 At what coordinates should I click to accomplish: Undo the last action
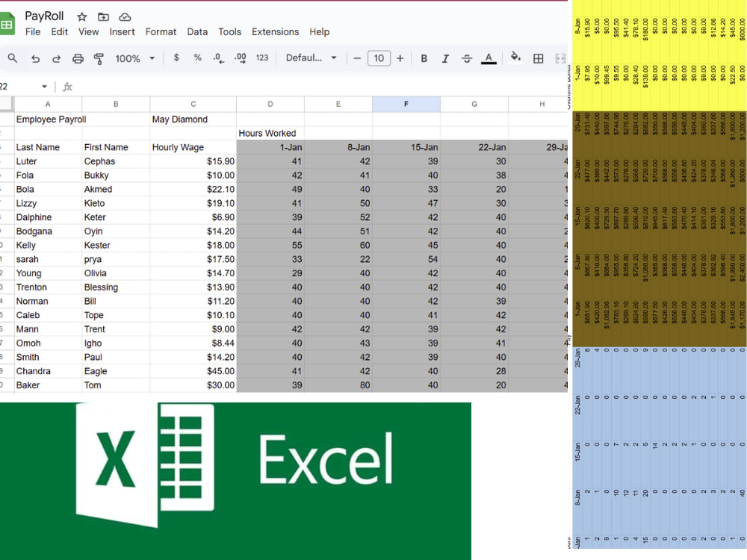pos(35,58)
